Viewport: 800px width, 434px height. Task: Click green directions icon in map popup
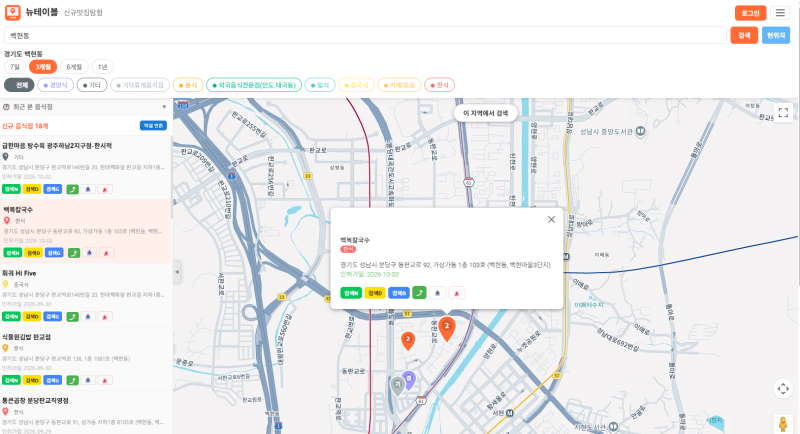pos(419,293)
